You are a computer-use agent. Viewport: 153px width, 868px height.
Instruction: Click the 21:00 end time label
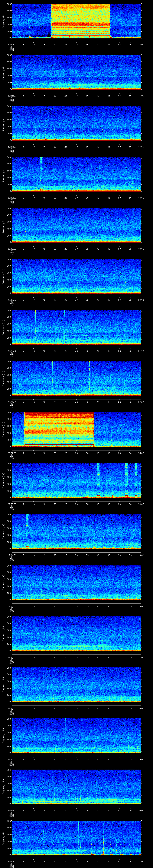click(x=141, y=351)
